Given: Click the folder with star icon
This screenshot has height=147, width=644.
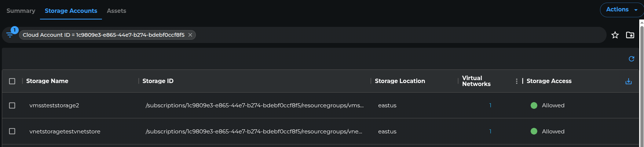Looking at the screenshot, I should [x=630, y=35].
